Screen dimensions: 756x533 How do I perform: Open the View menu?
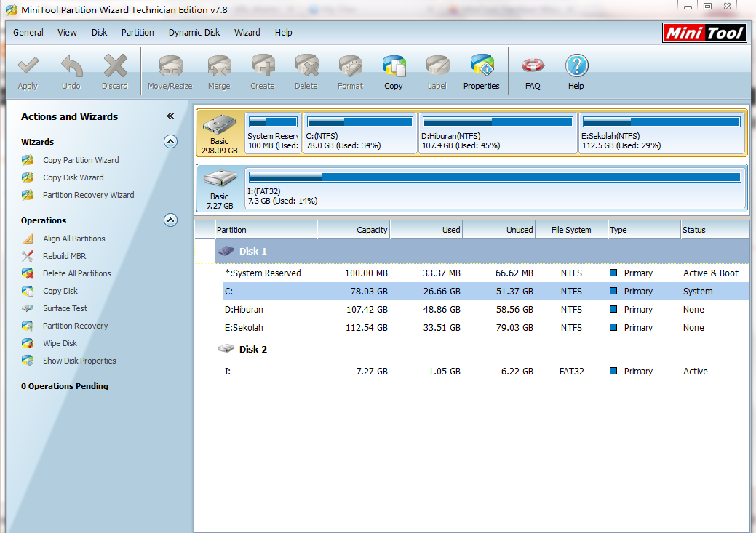[x=67, y=32]
